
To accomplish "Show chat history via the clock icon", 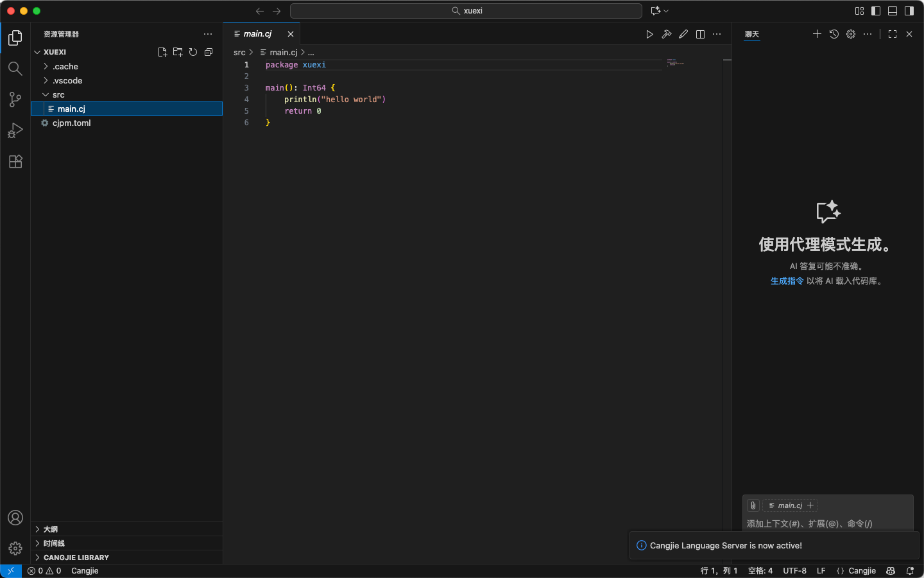I will (834, 34).
